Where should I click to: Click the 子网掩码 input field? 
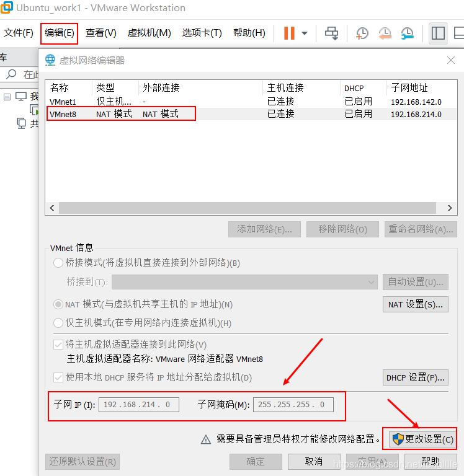(x=293, y=405)
